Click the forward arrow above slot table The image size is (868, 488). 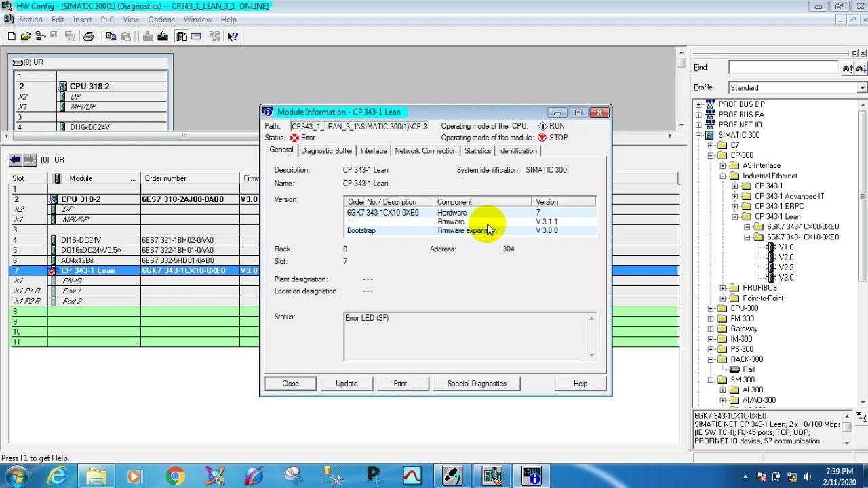pos(30,160)
